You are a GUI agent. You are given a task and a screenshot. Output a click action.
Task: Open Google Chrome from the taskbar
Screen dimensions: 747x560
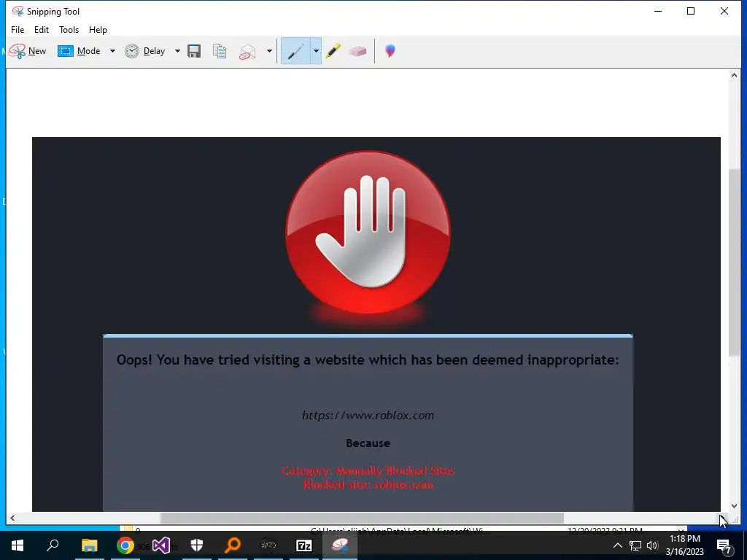click(x=125, y=545)
